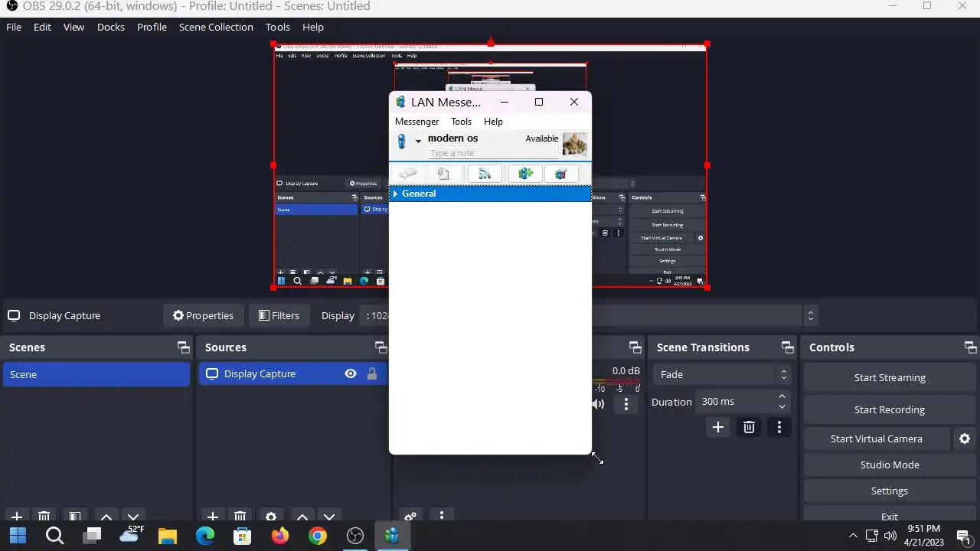
Task: Toggle Display Capture visibility eye
Action: 351,373
